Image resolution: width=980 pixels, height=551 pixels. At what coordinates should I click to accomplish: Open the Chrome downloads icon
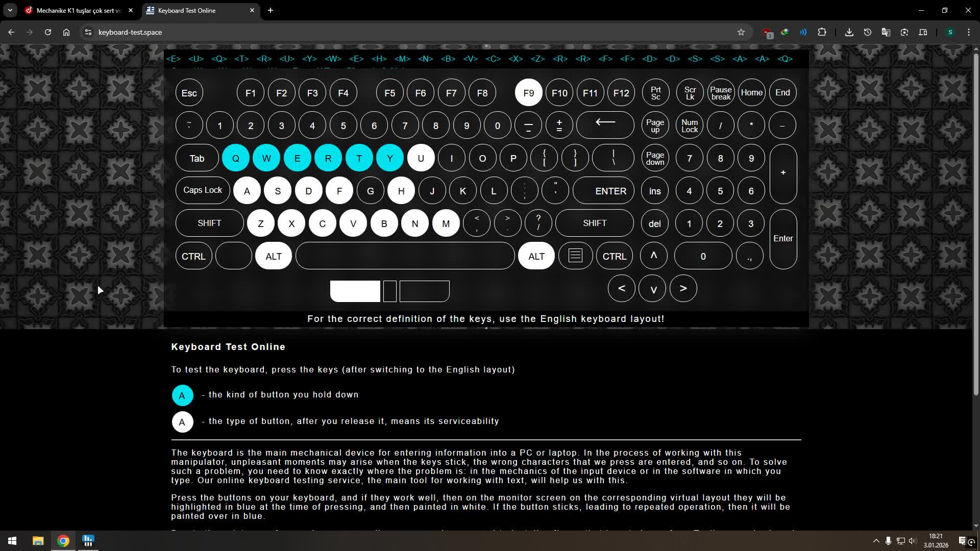tap(849, 32)
